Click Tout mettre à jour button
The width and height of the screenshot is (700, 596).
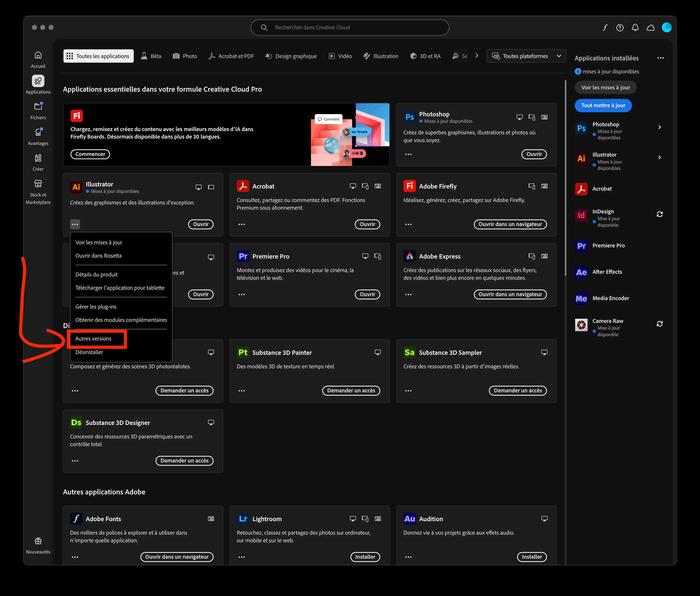click(x=603, y=105)
